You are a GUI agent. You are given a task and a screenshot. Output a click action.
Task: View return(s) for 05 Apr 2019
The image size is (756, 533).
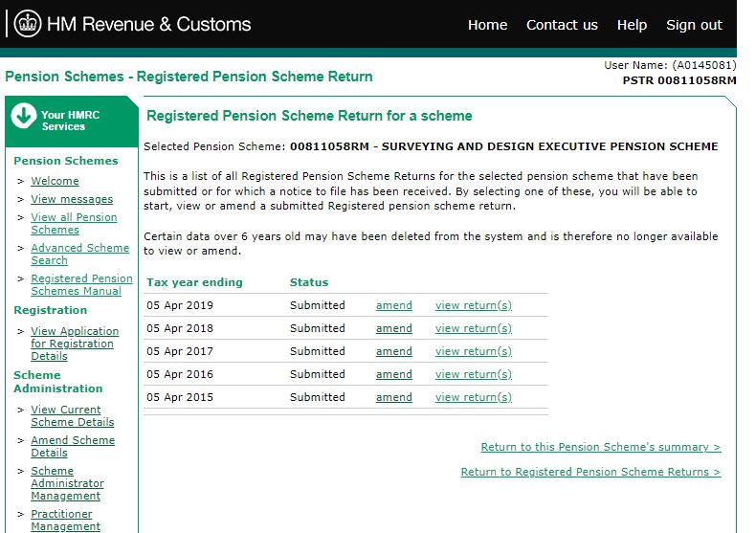pyautogui.click(x=474, y=305)
